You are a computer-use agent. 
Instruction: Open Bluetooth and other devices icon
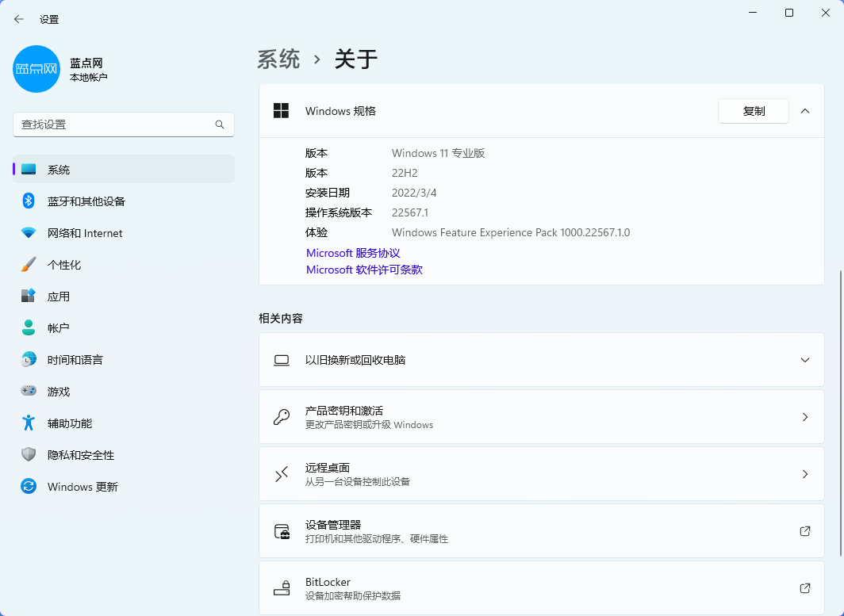pos(29,201)
